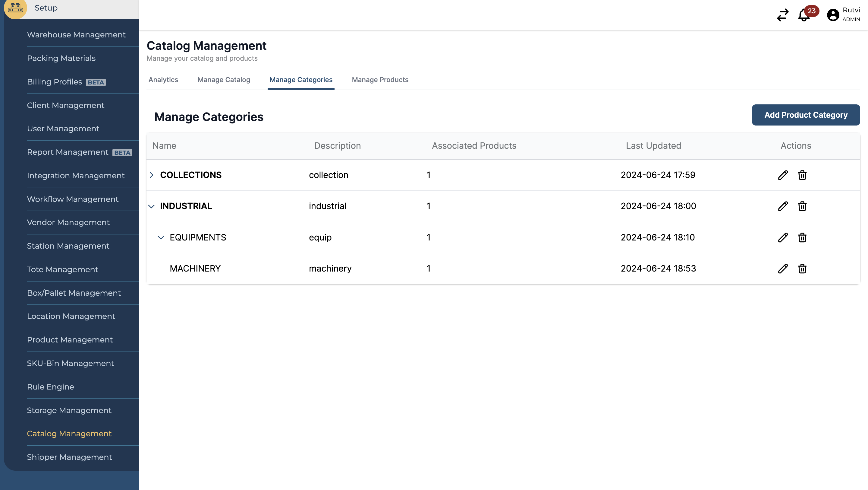Collapse the INDUSTRIAL category
This screenshot has width=868, height=490.
coord(151,206)
